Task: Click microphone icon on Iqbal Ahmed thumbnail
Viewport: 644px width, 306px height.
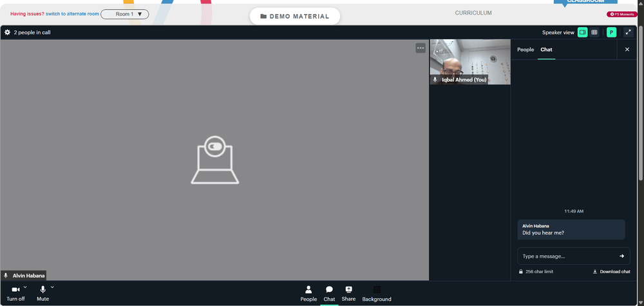Action: point(435,80)
